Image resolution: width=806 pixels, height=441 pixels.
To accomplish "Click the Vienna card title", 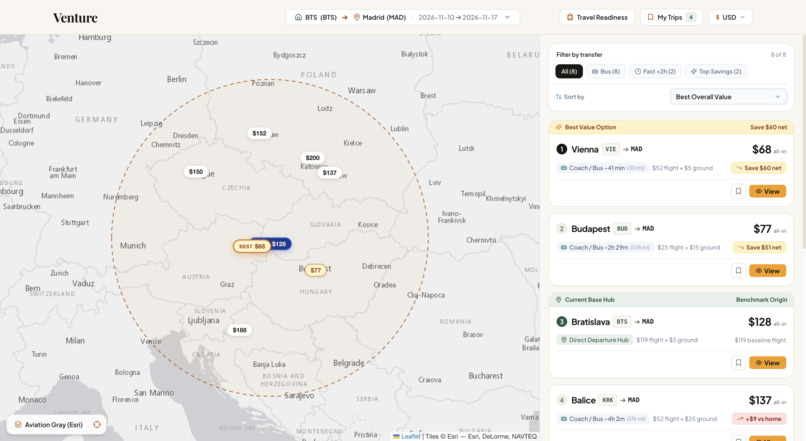I will pos(584,149).
